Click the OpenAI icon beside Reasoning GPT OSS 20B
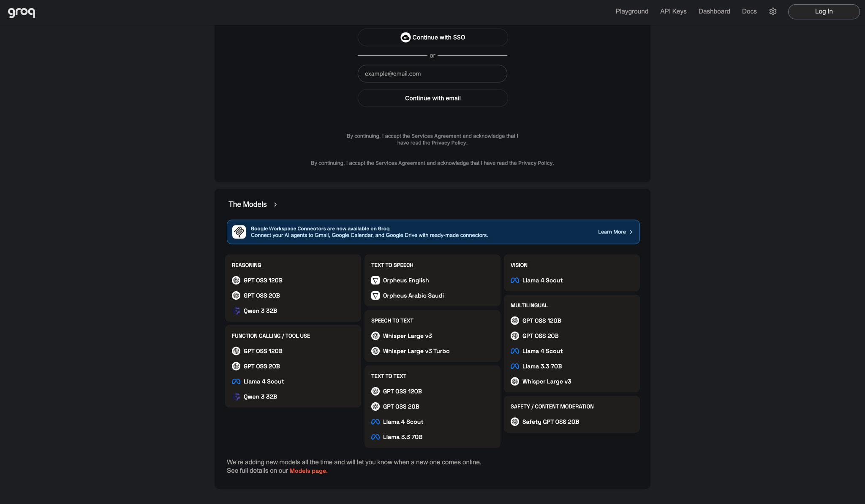Image resolution: width=865 pixels, height=504 pixels. pos(236,295)
